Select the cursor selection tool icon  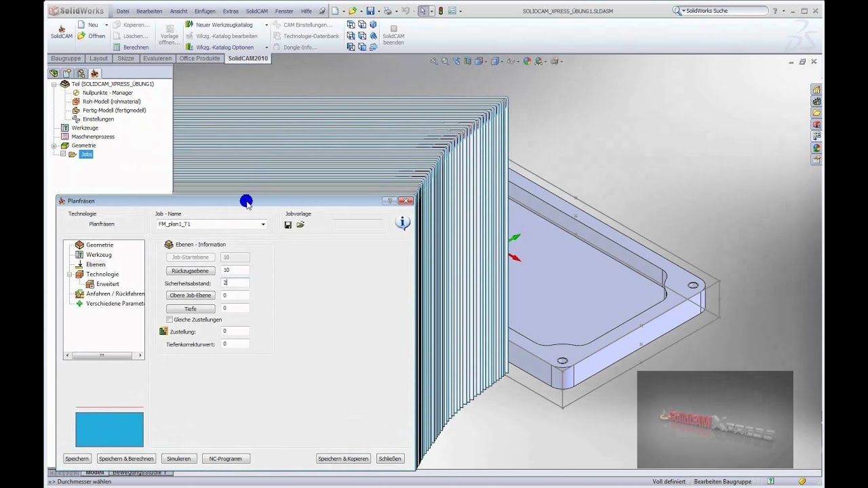pyautogui.click(x=422, y=11)
